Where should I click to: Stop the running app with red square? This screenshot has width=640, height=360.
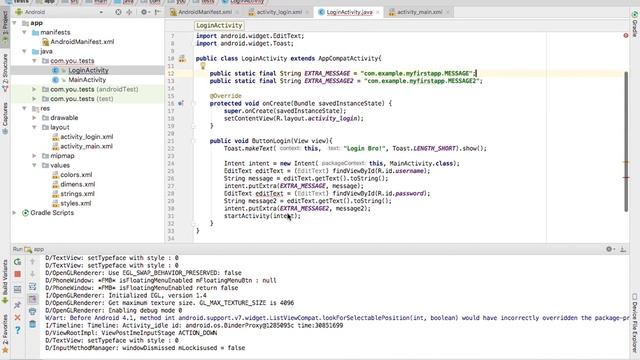(x=18, y=274)
